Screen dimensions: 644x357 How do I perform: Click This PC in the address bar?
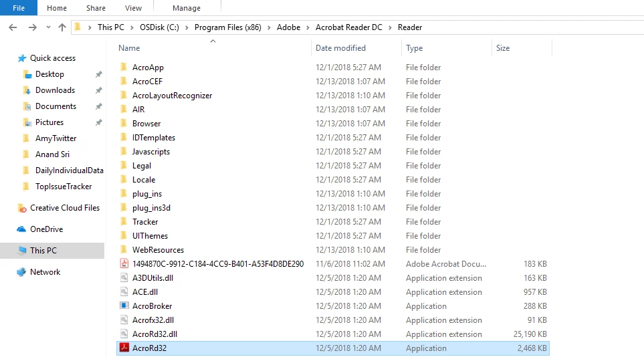click(x=110, y=27)
